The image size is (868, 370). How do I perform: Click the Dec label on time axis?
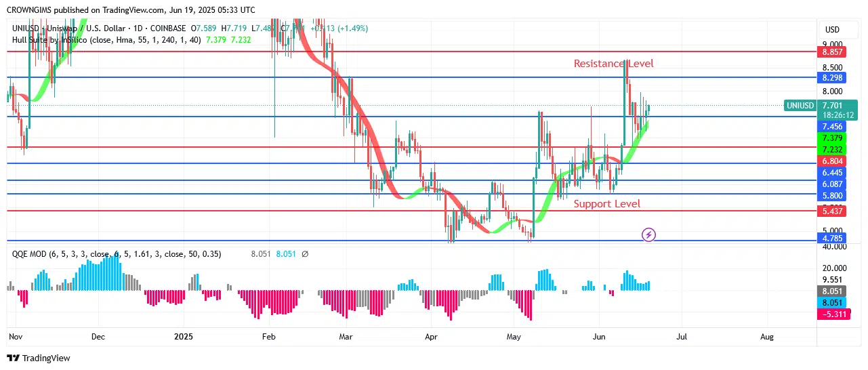[98, 336]
